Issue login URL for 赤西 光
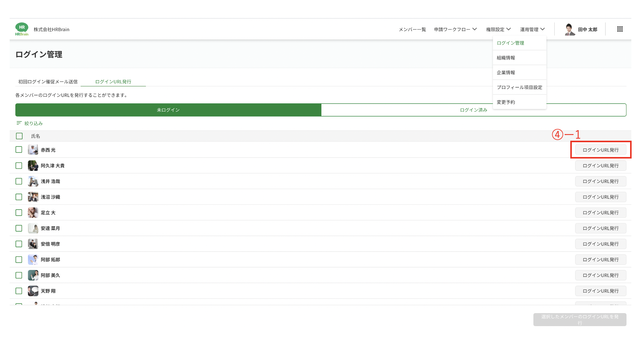Viewport: 644px width, 340px height. pos(601,150)
